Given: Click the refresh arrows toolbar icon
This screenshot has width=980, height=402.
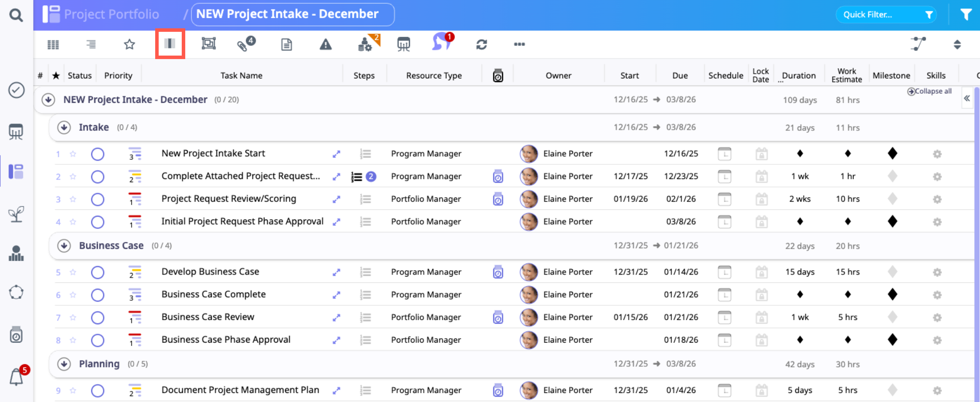Looking at the screenshot, I should point(481,44).
